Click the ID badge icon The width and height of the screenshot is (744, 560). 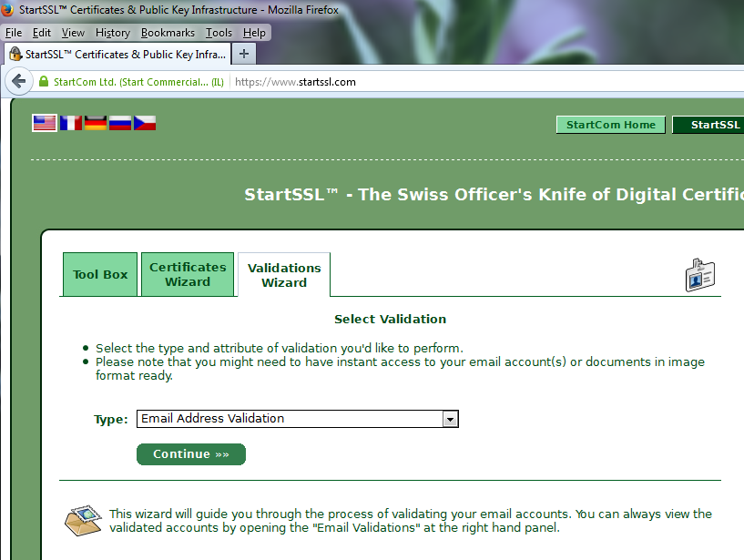(x=700, y=275)
